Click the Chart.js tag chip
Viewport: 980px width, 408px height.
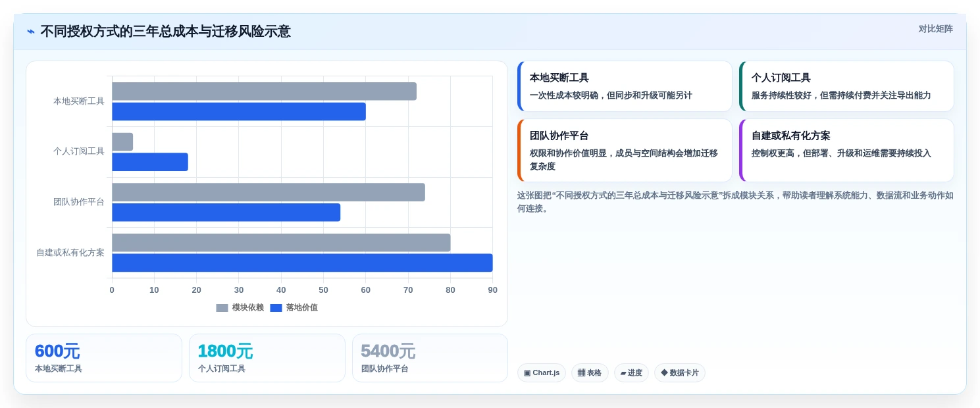(x=542, y=373)
